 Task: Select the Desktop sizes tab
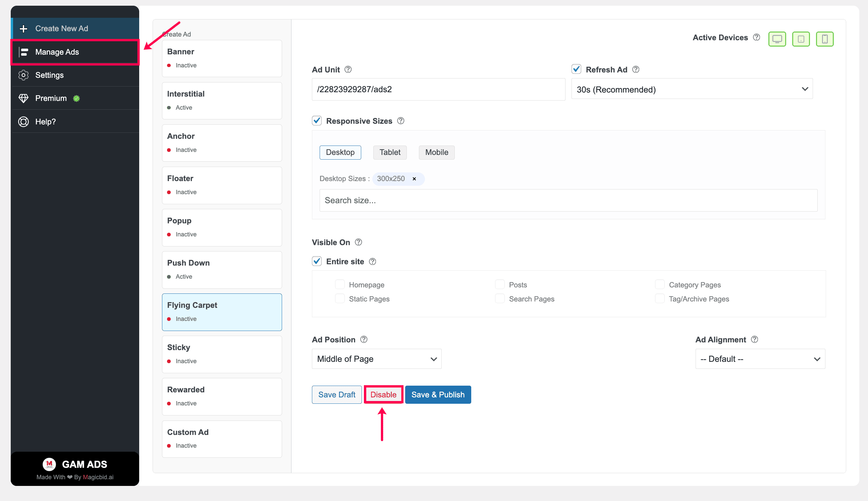[340, 153]
